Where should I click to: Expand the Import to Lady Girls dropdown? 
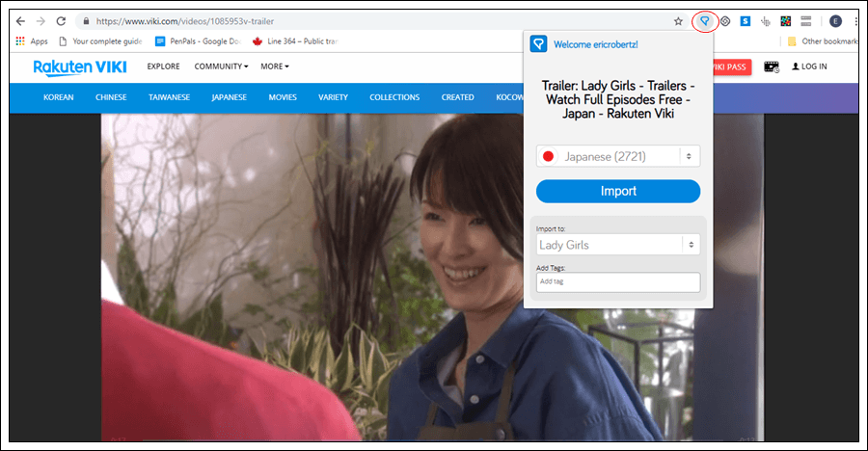coord(618,245)
